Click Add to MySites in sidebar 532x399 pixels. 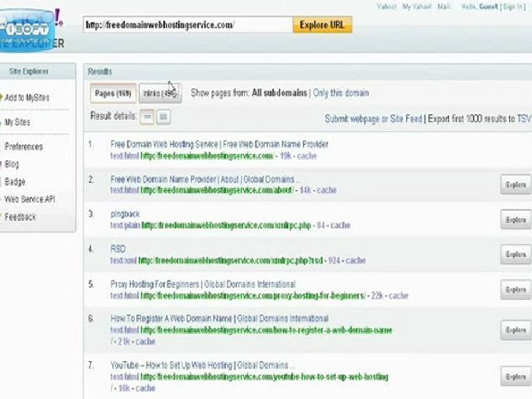tap(27, 98)
